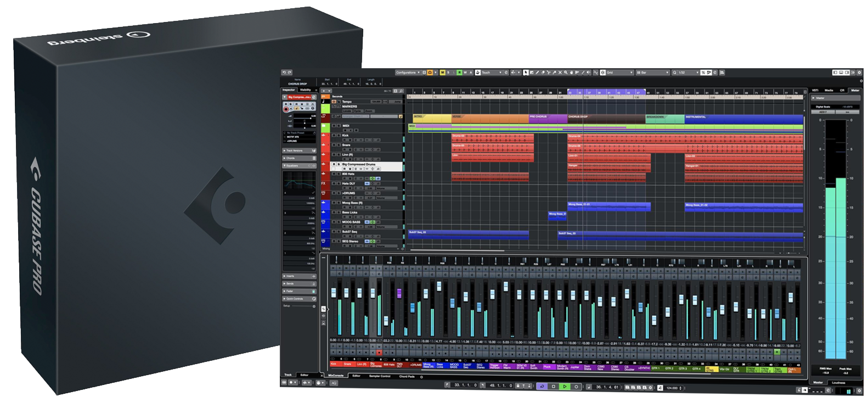Open the MixConsole lower zone tab

(336, 376)
